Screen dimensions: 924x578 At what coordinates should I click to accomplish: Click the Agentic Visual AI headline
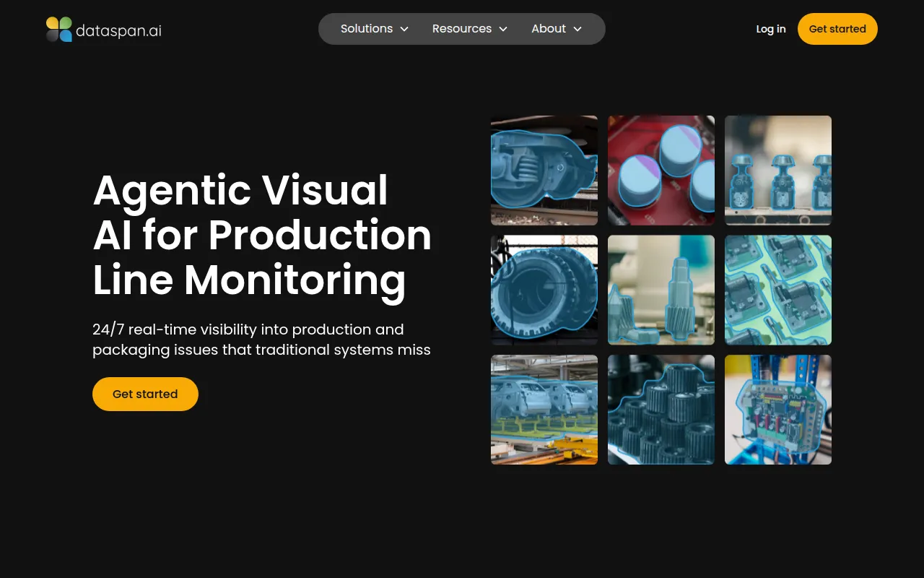coord(263,236)
